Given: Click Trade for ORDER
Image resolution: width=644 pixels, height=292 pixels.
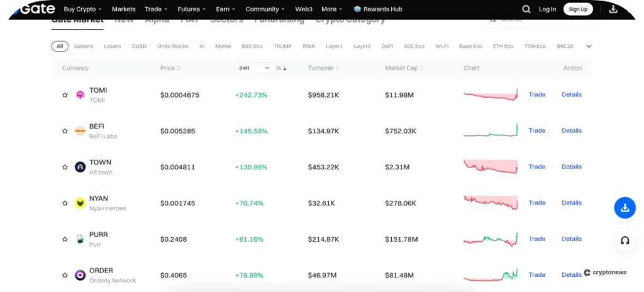Looking at the screenshot, I should [x=537, y=275].
